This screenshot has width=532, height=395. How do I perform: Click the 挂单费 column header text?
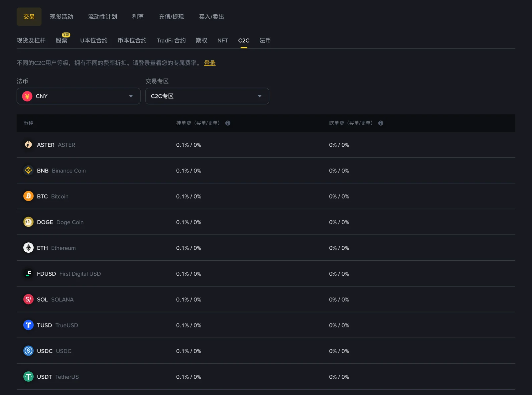click(198, 123)
